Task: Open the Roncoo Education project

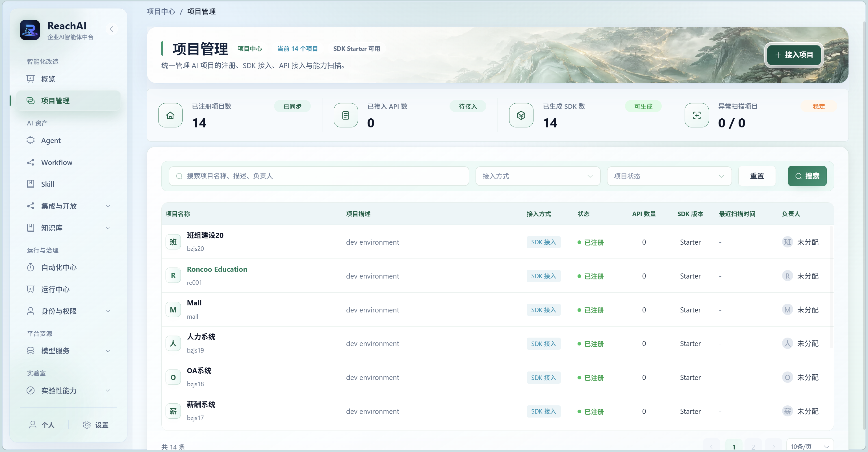Action: click(x=217, y=269)
